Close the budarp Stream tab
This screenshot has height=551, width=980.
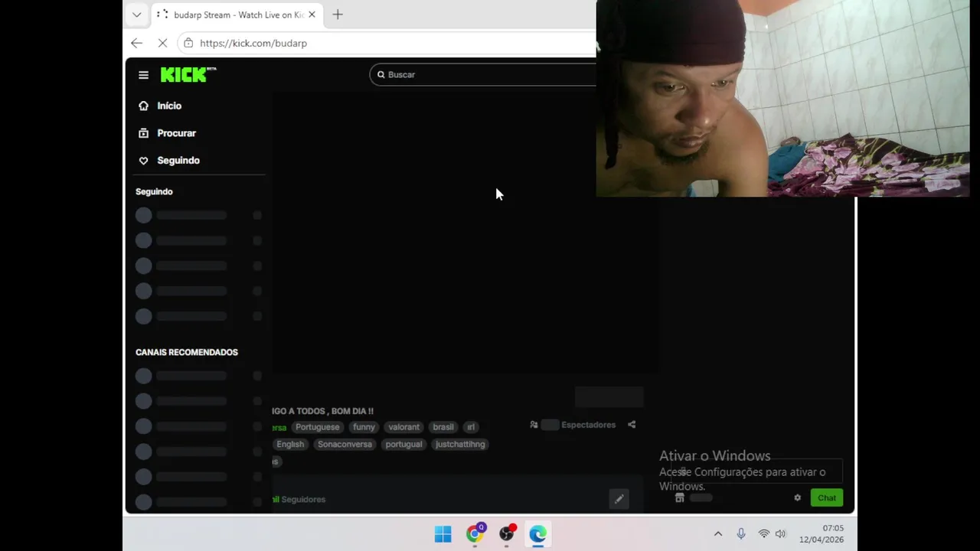pos(312,15)
